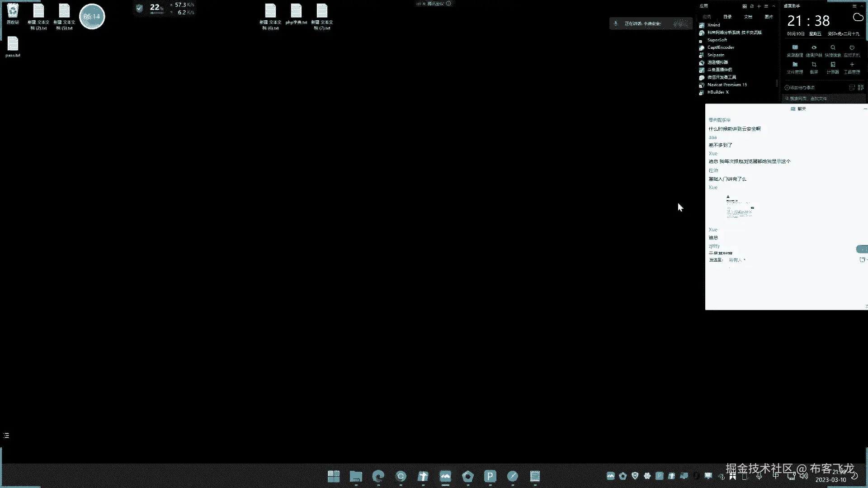The height and width of the screenshot is (488, 868).
Task: Click the image thumbnail in Xue's chat message
Action: pos(740,207)
